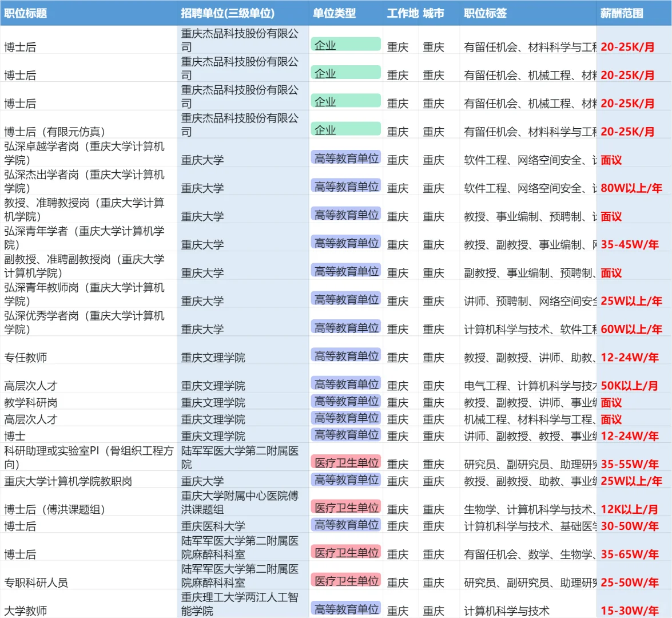Click 医疗卫生单位 tag in 博士后（傅洪课题组）row
Image resolution: width=672 pixels, height=618 pixels.
(x=346, y=507)
